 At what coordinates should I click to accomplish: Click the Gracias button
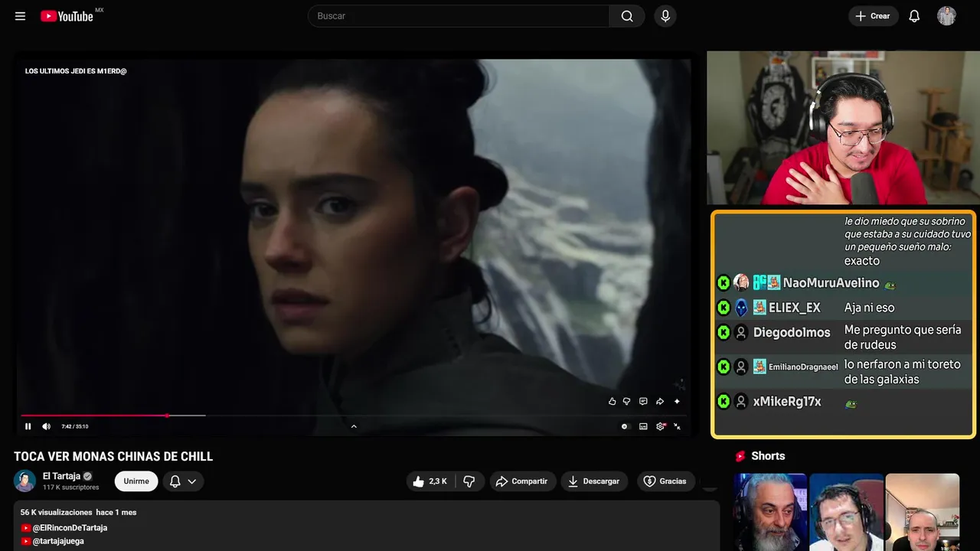pos(666,481)
